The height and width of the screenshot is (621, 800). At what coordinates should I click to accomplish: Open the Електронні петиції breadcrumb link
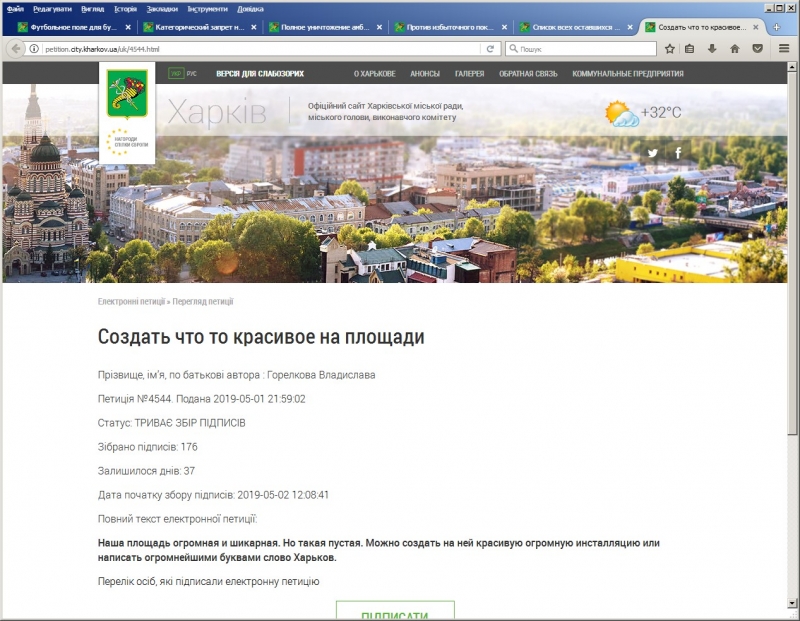pyautogui.click(x=131, y=301)
